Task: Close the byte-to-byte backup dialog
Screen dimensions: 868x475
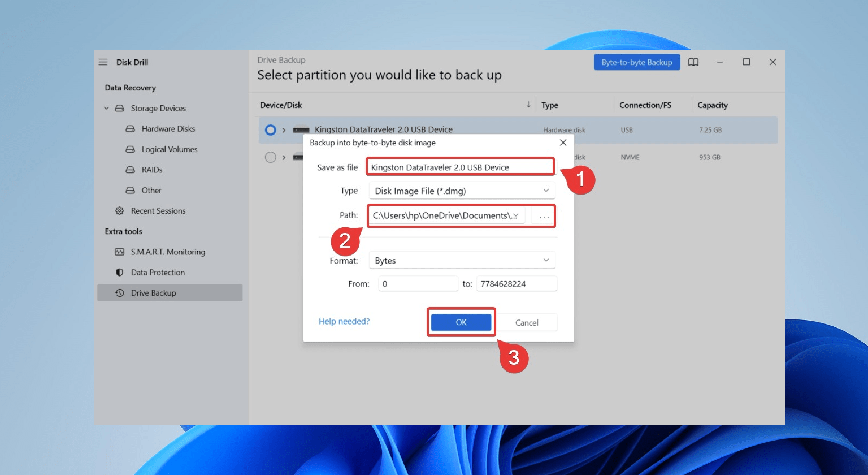Action: click(563, 142)
